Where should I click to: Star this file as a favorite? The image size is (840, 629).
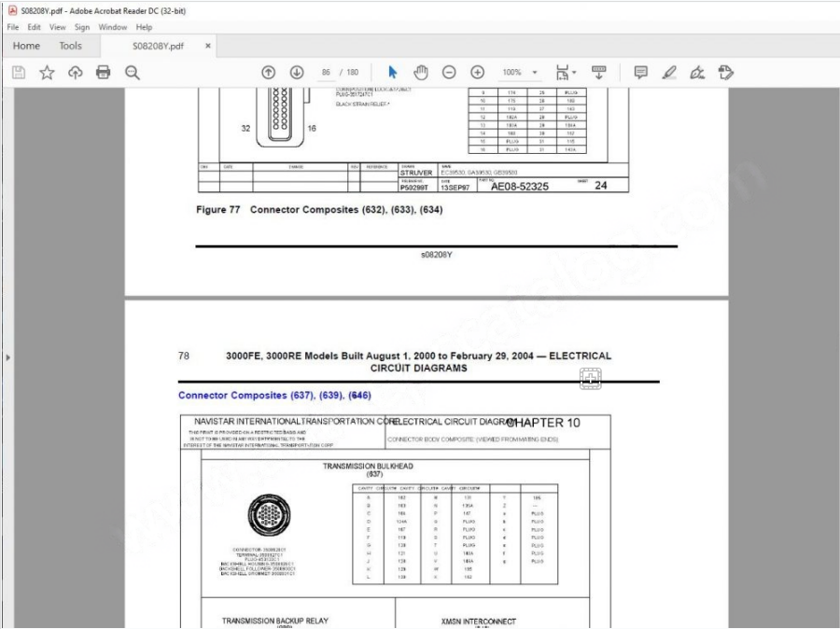(x=47, y=73)
